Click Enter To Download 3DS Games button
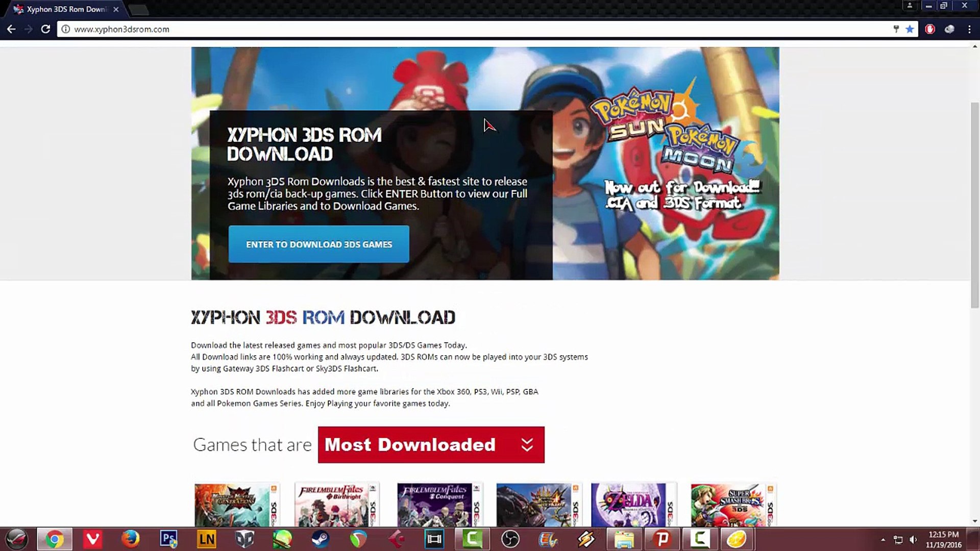The image size is (980, 551). 318,244
